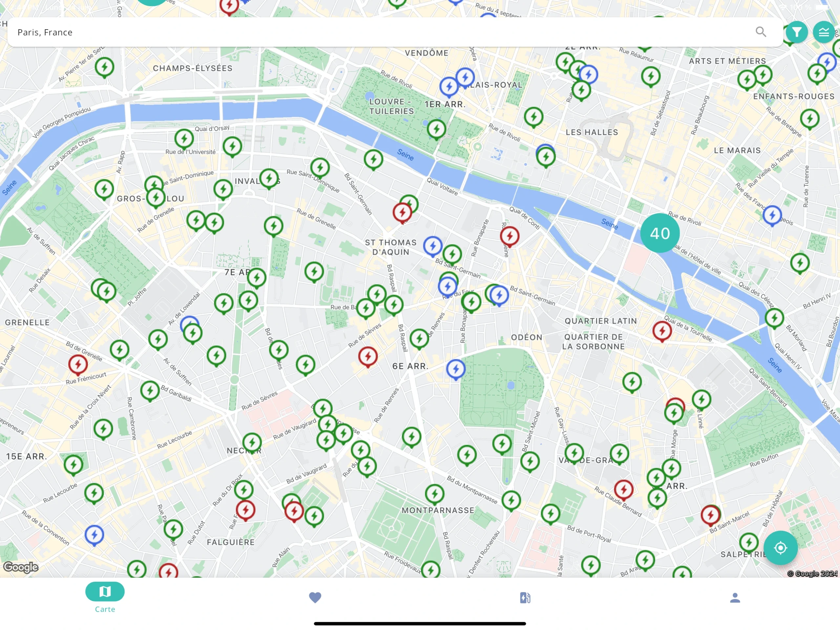Viewport: 840px width, 630px height.
Task: Tap the search magnifier icon
Action: coord(761,32)
